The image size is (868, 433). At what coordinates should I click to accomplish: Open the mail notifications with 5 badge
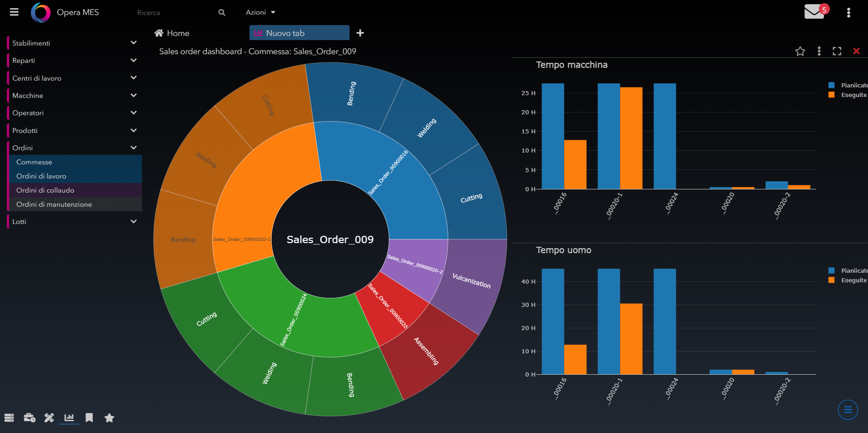(814, 12)
